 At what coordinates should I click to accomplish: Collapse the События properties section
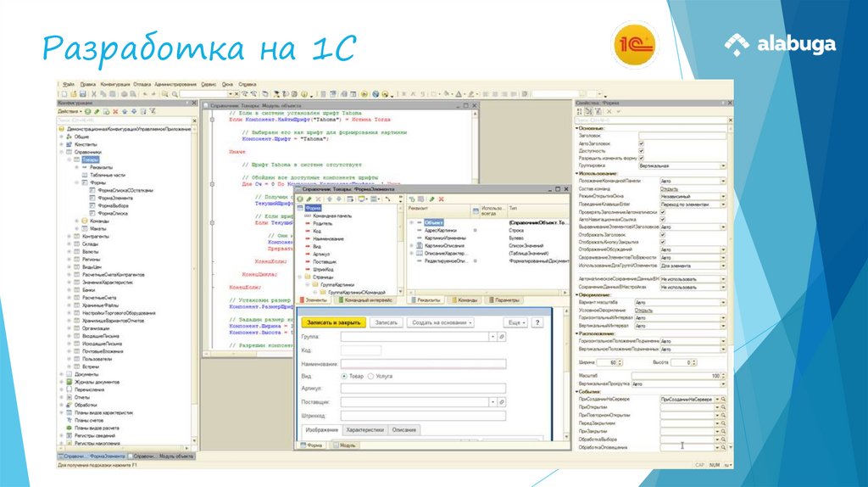(x=576, y=392)
